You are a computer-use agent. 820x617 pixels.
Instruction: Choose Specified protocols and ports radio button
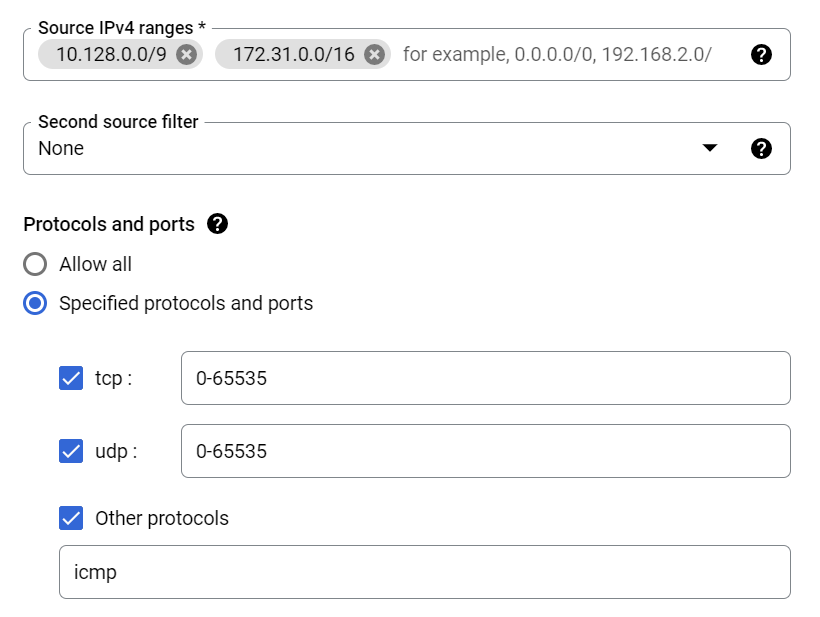pos(35,303)
